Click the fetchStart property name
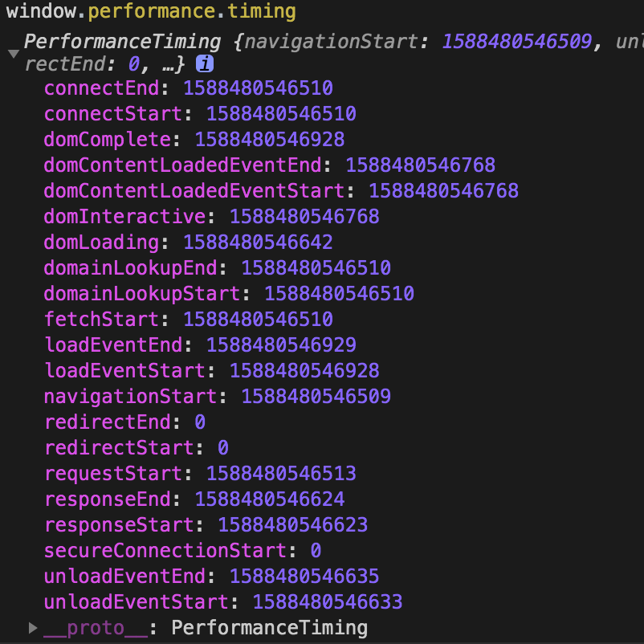 (x=101, y=319)
